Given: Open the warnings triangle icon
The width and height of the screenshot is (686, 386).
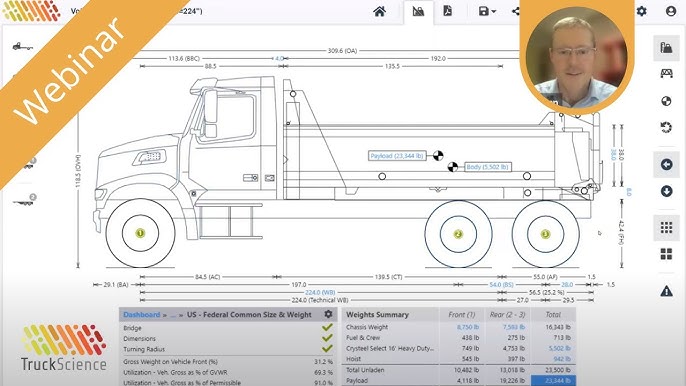Looking at the screenshot, I should click(666, 291).
